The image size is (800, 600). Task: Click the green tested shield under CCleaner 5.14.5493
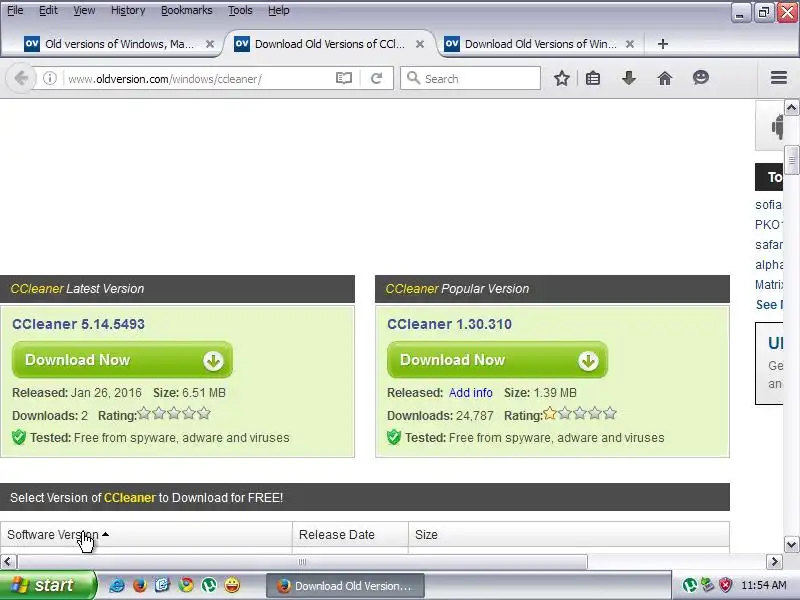click(x=19, y=437)
